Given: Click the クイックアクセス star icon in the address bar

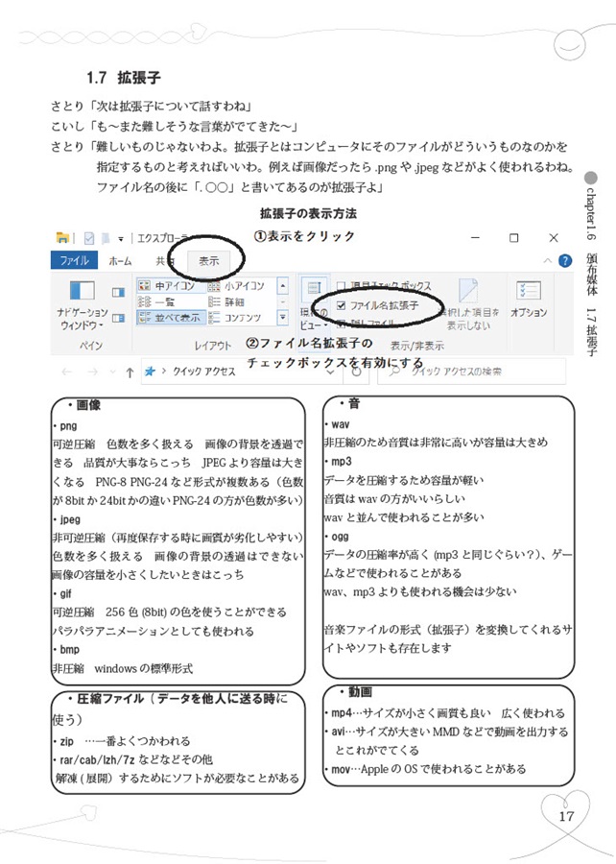Looking at the screenshot, I should [149, 372].
